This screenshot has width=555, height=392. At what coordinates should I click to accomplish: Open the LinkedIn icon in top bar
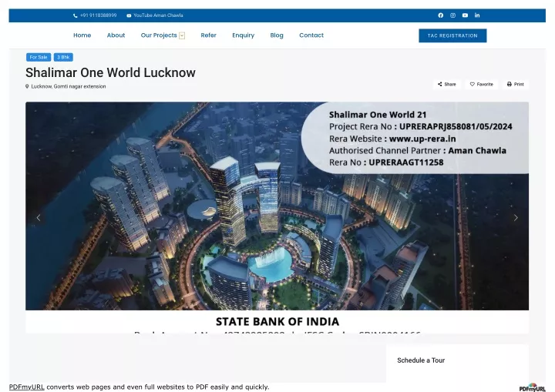[x=477, y=15]
